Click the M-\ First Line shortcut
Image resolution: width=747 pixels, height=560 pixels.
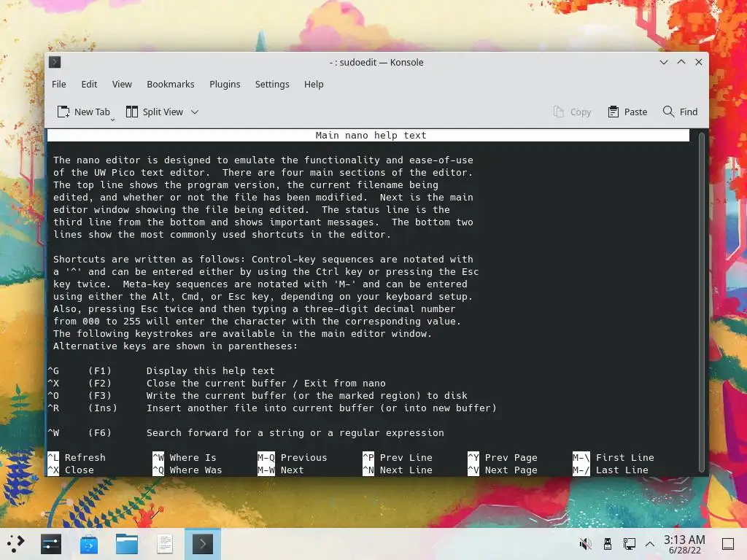click(614, 458)
